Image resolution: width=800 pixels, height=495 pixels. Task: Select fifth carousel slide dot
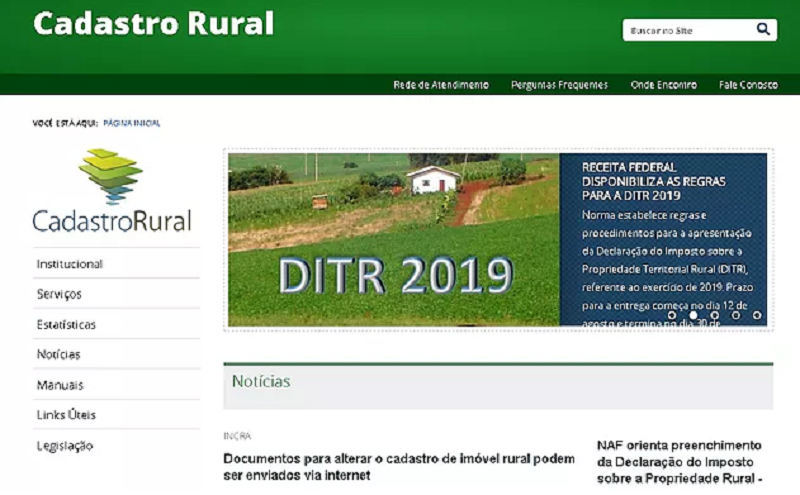tap(757, 315)
